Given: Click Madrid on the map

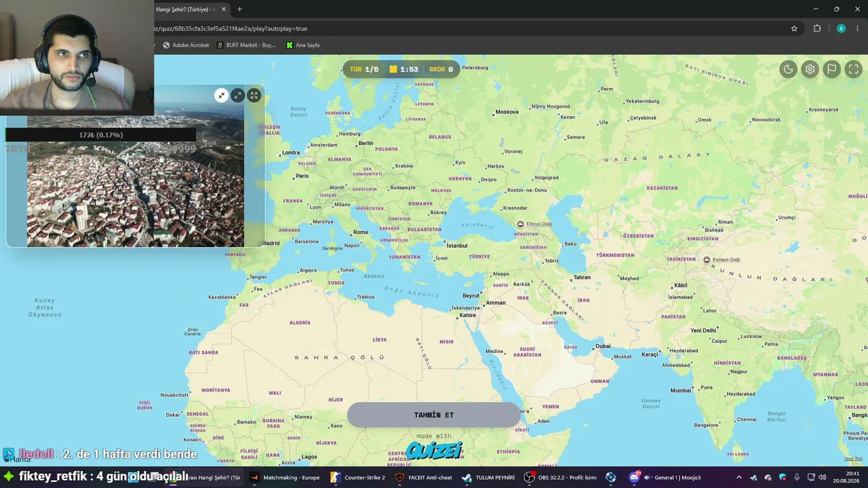Looking at the screenshot, I should click(271, 243).
